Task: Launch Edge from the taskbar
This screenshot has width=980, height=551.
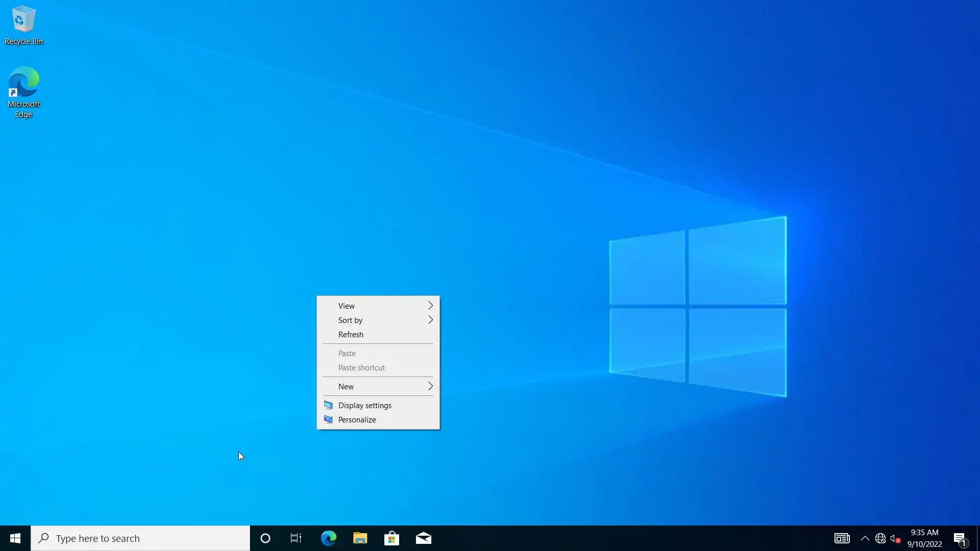Action: click(328, 538)
